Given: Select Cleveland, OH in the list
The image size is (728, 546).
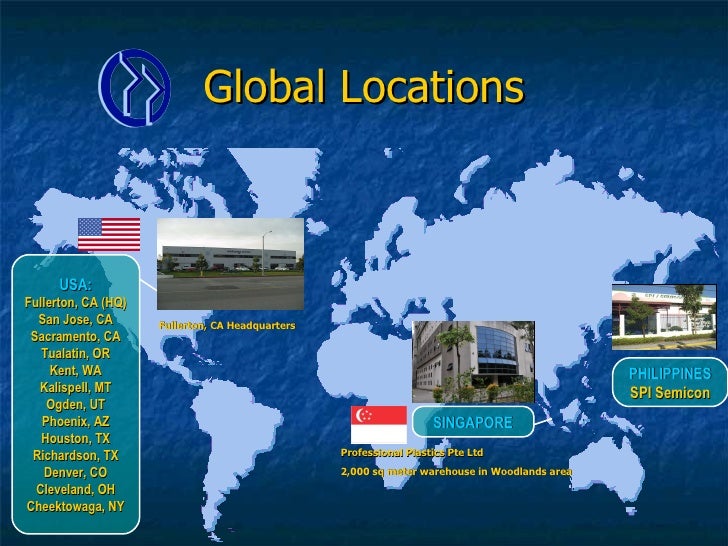Looking at the screenshot, I should (76, 489).
